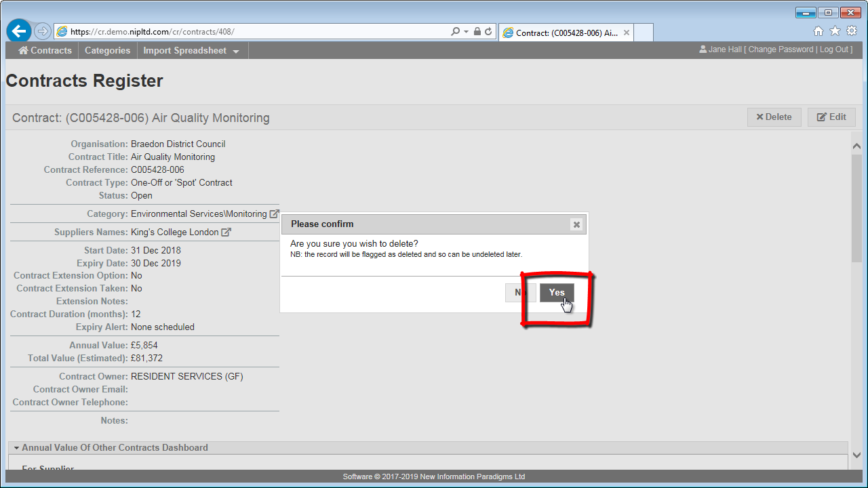This screenshot has height=488, width=868.
Task: Open King's College London supplier link icon
Action: [226, 232]
